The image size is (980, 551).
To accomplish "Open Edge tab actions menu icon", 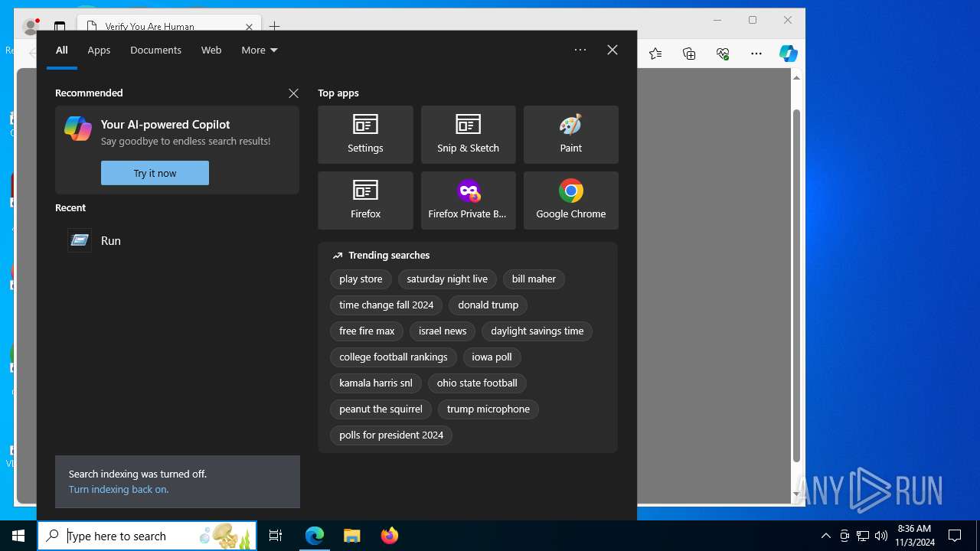I will pyautogui.click(x=60, y=27).
